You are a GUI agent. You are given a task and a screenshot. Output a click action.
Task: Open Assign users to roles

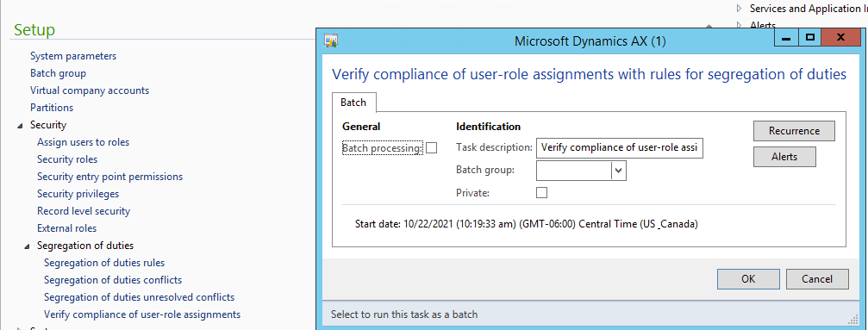coord(83,142)
